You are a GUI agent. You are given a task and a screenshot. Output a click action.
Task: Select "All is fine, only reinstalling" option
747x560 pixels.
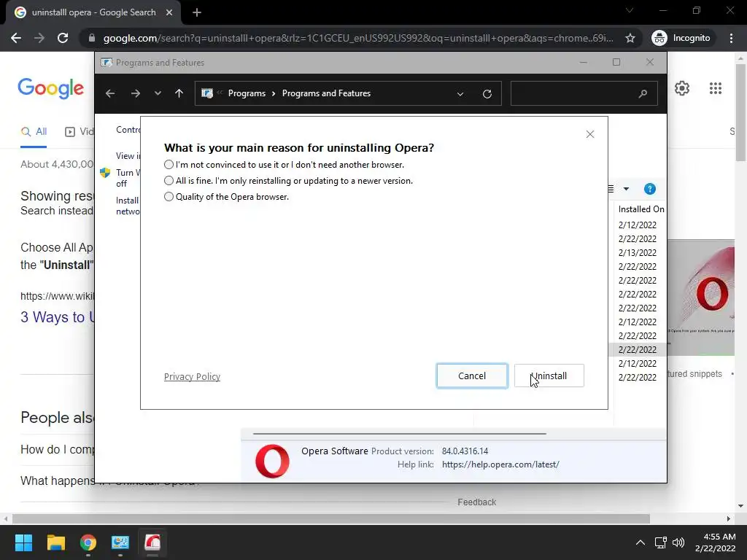[x=169, y=181]
